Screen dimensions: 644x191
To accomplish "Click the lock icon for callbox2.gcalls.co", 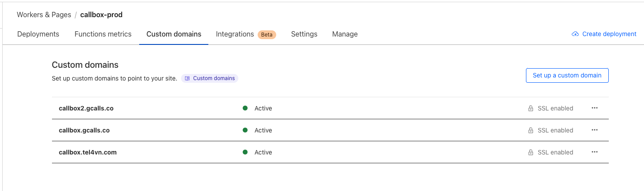I will (531, 108).
